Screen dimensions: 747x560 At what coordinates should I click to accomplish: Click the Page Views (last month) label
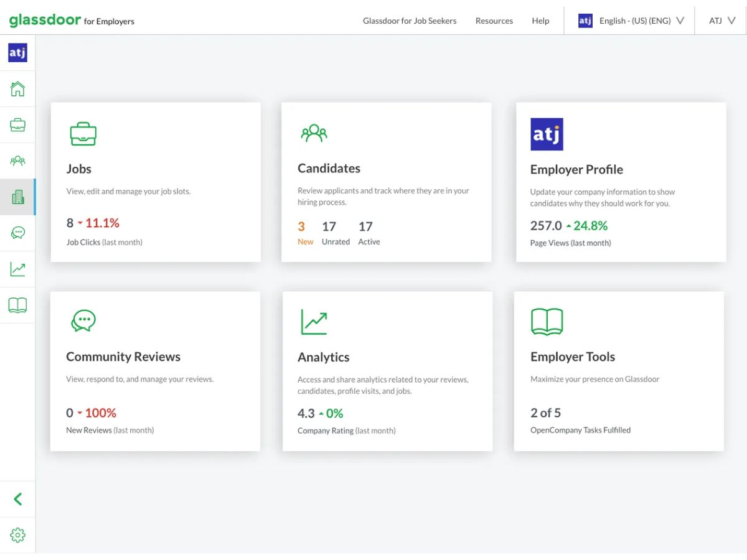571,243
